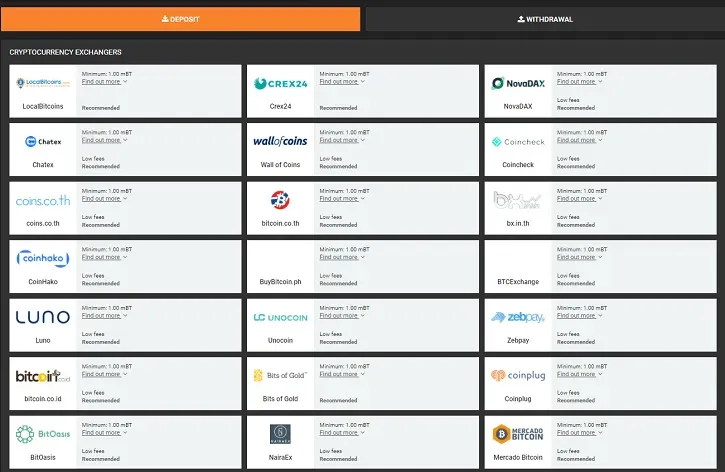Click the BTCExchange exchanger name

pos(518,282)
